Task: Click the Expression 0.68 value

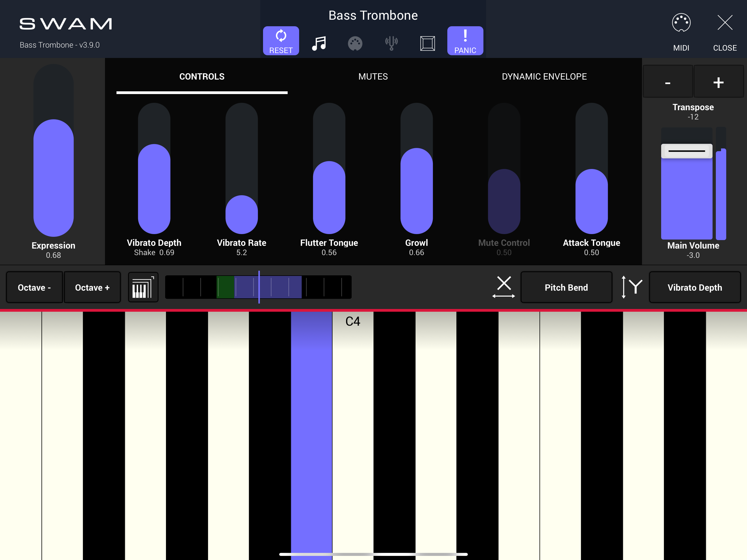Action: (53, 255)
